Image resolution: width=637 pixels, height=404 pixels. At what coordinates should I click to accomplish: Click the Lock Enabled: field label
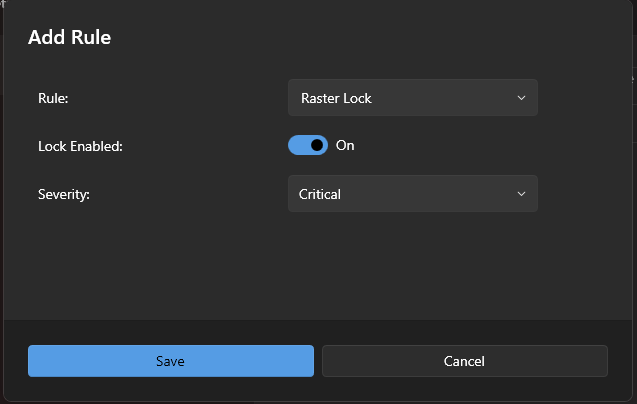pyautogui.click(x=80, y=146)
